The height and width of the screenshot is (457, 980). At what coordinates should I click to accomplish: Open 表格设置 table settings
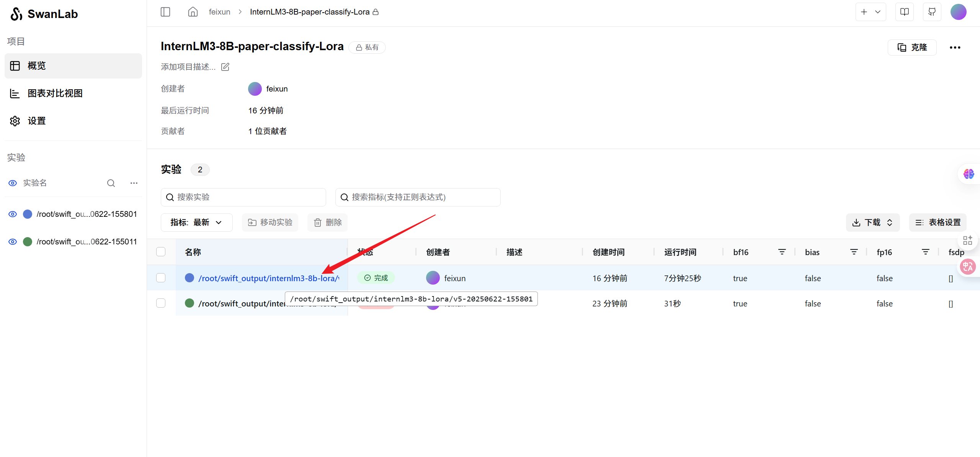pos(938,223)
